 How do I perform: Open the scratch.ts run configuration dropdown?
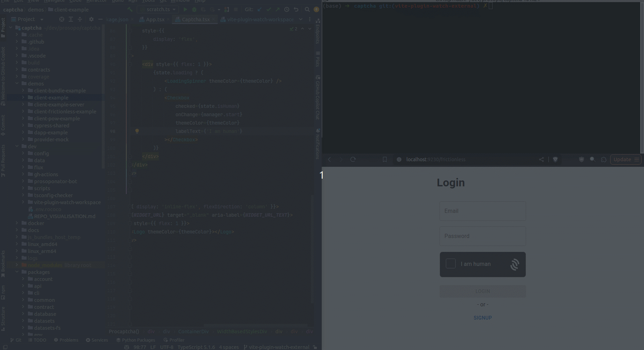(x=158, y=9)
